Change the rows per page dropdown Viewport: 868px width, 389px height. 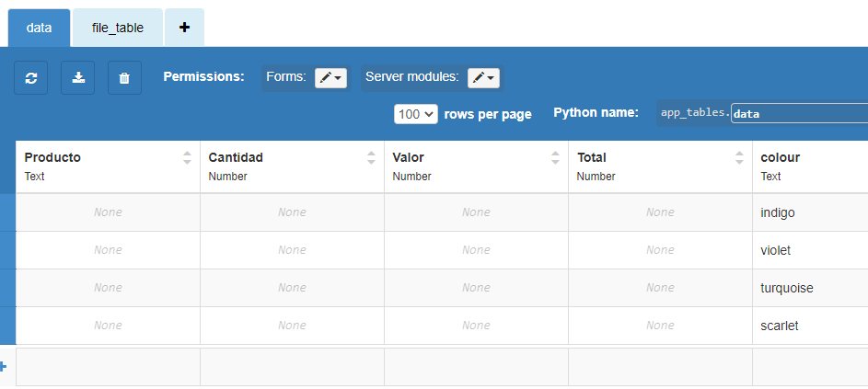pyautogui.click(x=416, y=114)
